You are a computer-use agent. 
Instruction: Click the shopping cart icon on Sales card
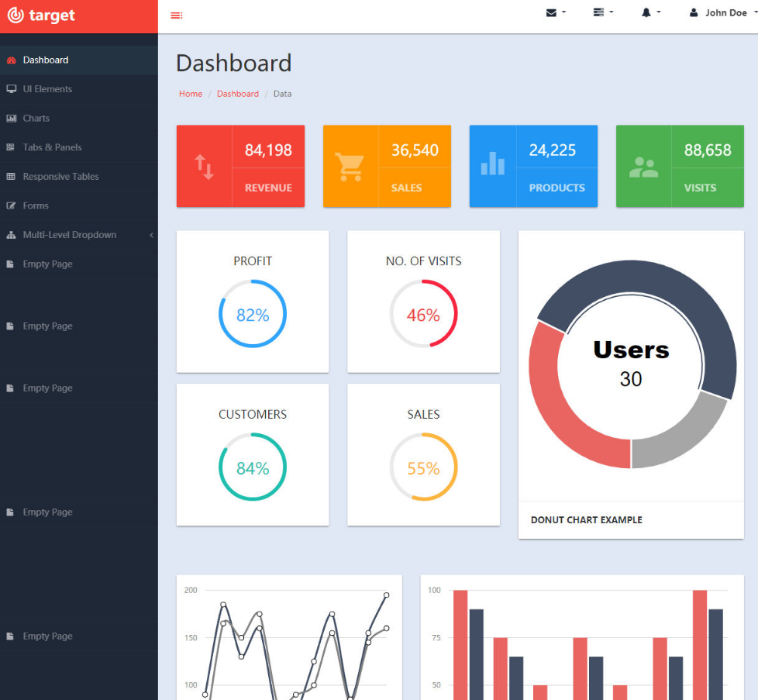click(x=350, y=167)
